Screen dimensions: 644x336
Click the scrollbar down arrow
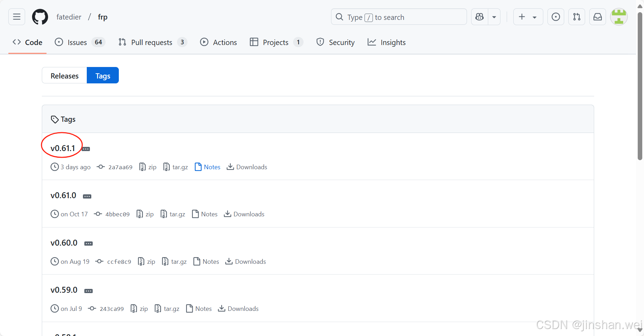(x=640, y=330)
